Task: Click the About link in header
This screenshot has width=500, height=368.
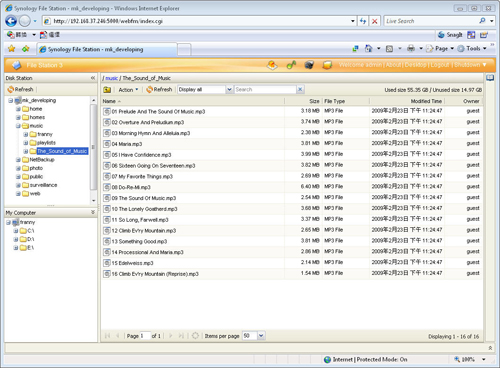Action: (393, 65)
